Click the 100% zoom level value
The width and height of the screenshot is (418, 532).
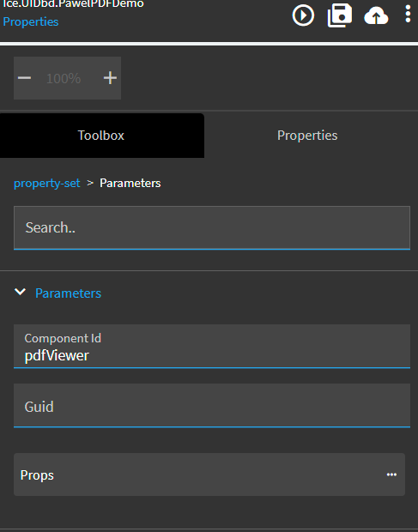64,79
